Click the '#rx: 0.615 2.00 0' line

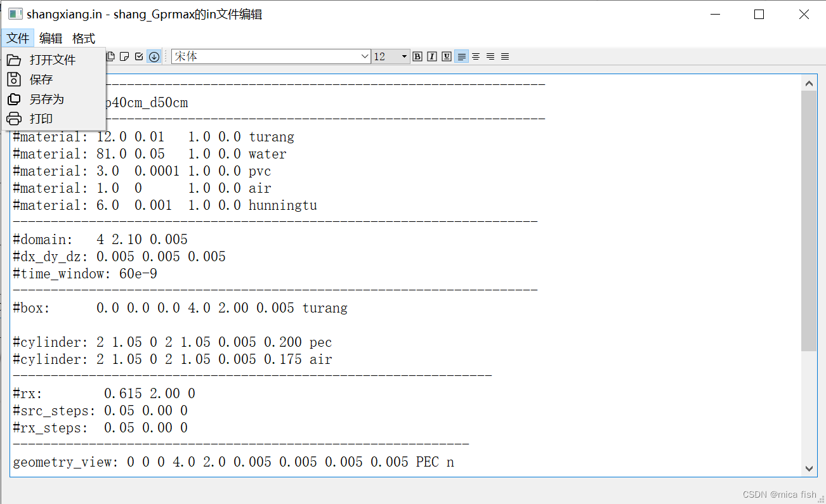104,394
